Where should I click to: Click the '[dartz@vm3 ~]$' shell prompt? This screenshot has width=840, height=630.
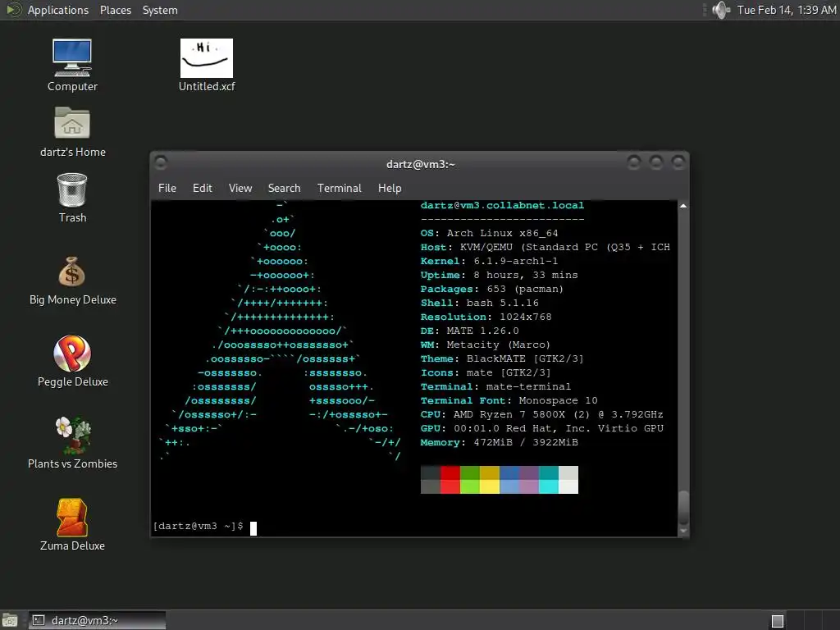(x=198, y=526)
